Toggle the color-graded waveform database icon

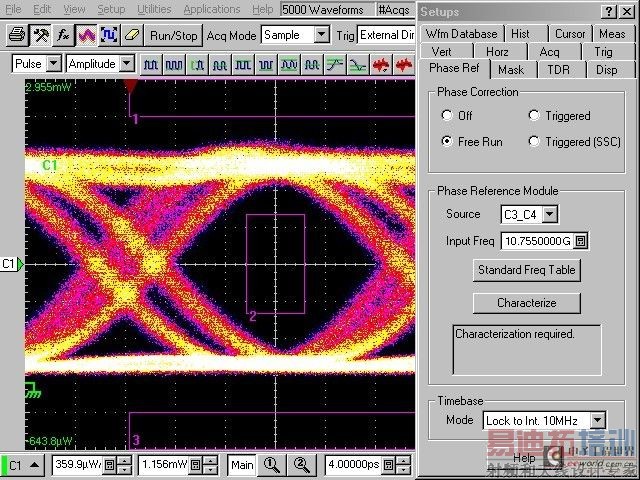coord(86,35)
